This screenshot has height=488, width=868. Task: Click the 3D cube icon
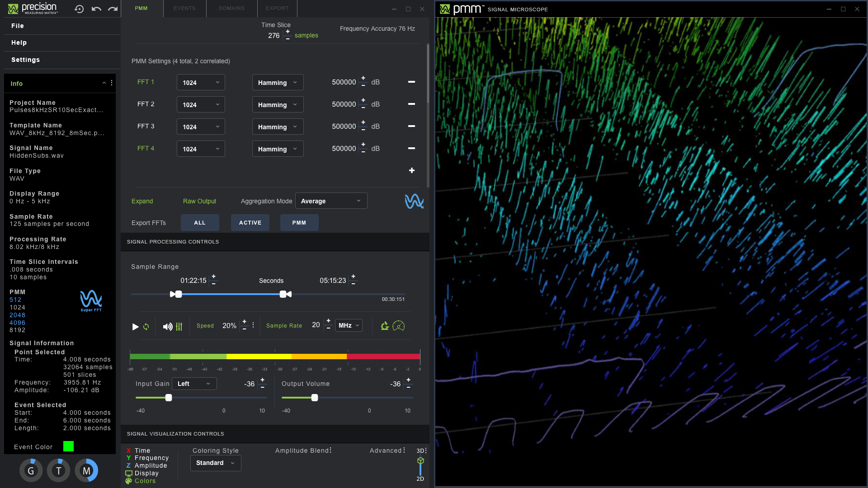point(420,461)
